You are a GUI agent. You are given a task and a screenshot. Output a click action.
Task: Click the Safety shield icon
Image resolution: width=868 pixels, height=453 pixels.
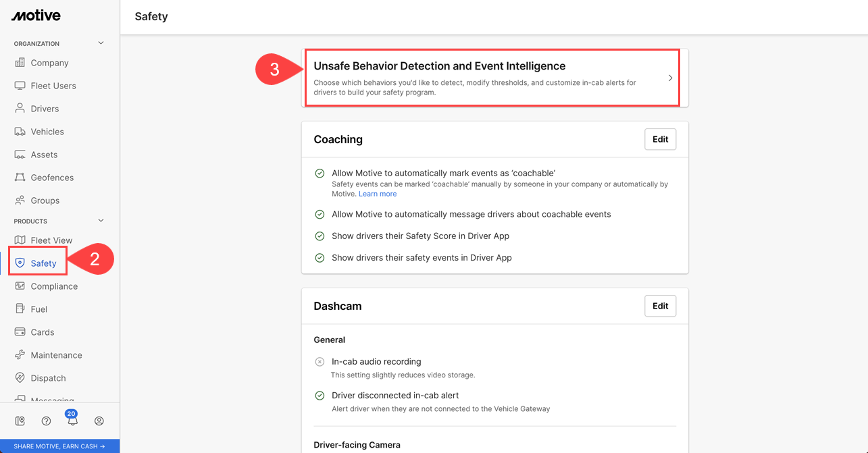[x=20, y=263]
